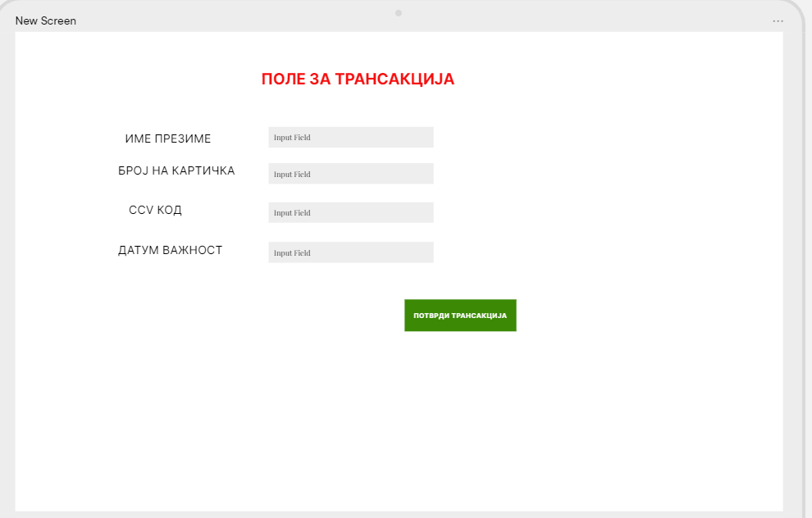Click the tablet frame's left gray bezel

(7, 270)
